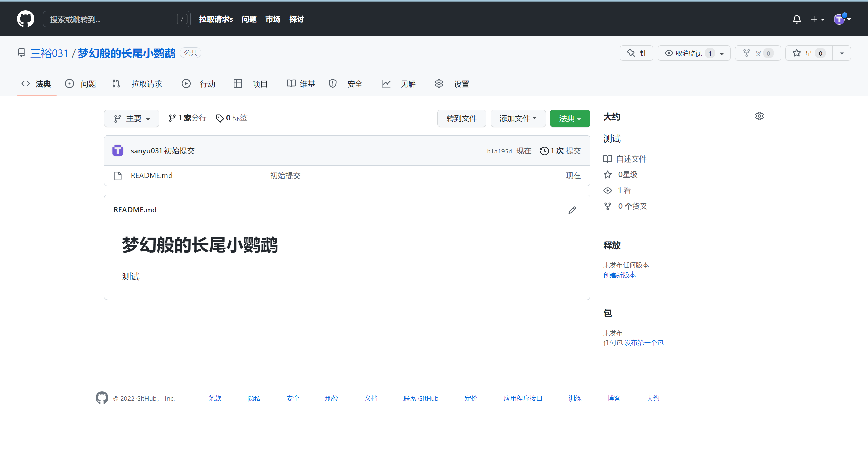Viewport: 868px width, 469px height.
Task: Focus the 搜索或跳转到 search field
Action: tap(117, 19)
